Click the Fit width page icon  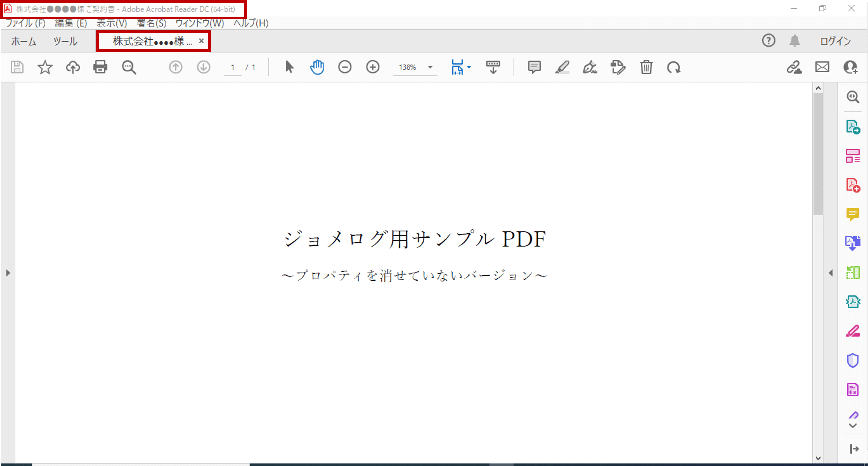457,67
